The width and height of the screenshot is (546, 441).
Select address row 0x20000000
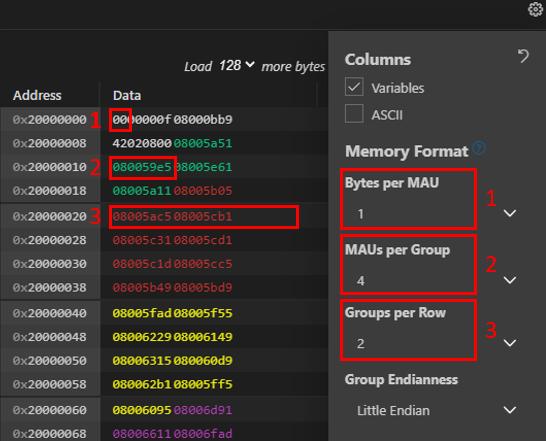pos(49,119)
